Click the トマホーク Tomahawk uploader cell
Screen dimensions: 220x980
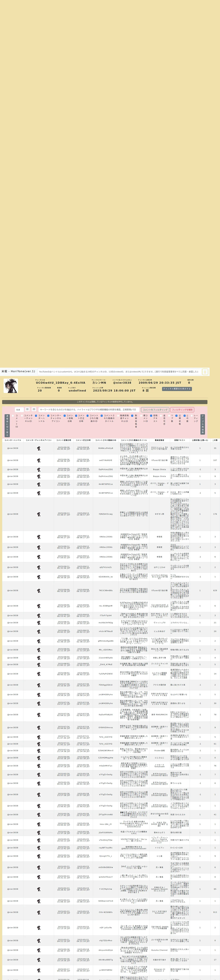(160, 766)
